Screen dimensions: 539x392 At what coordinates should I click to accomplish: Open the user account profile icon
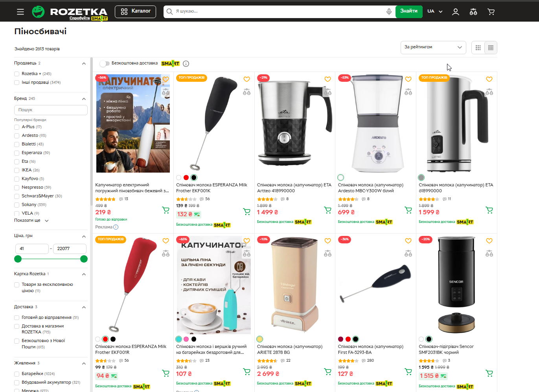[456, 12]
